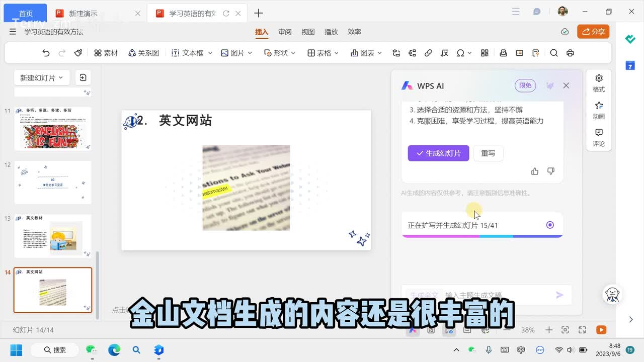Click the 生成幻灯片 generate slides button
This screenshot has width=644, height=362.
[x=438, y=153]
